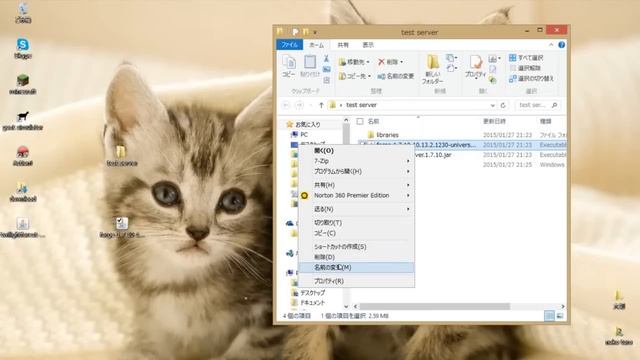Open the New item dropdown beside 新しいフォルダー
This screenshot has width=640, height=360.
click(452, 58)
